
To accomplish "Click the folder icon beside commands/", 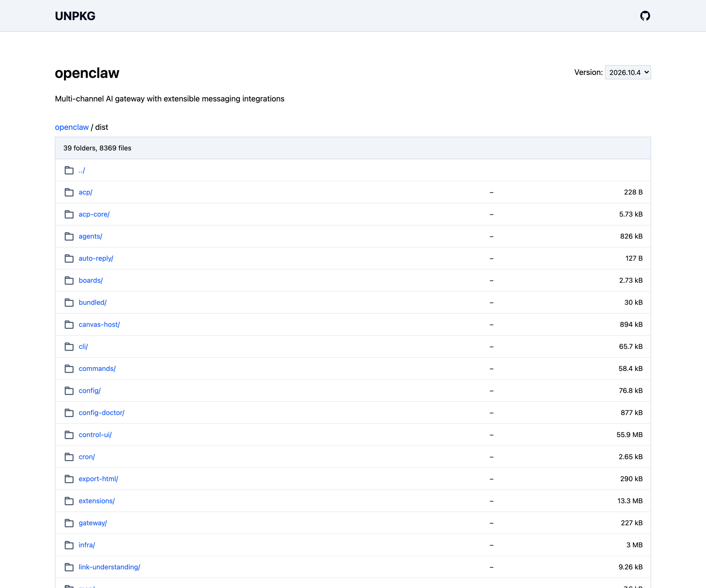I will (x=69, y=369).
